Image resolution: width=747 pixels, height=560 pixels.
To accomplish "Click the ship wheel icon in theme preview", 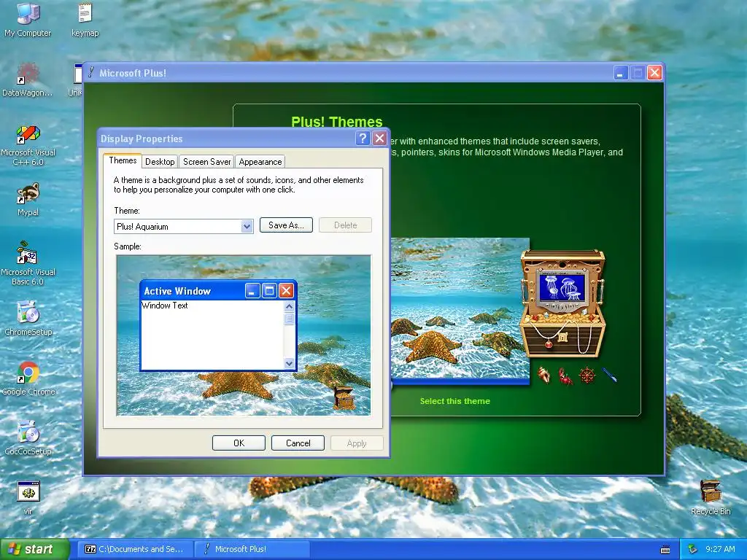I will point(587,376).
